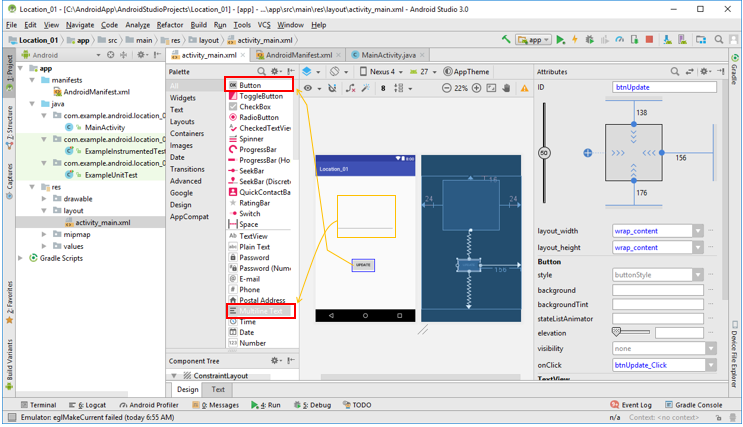Viewport: 743px width, 427px height.
Task: Open layout_height dropdown arrow
Action: [x=698, y=247]
